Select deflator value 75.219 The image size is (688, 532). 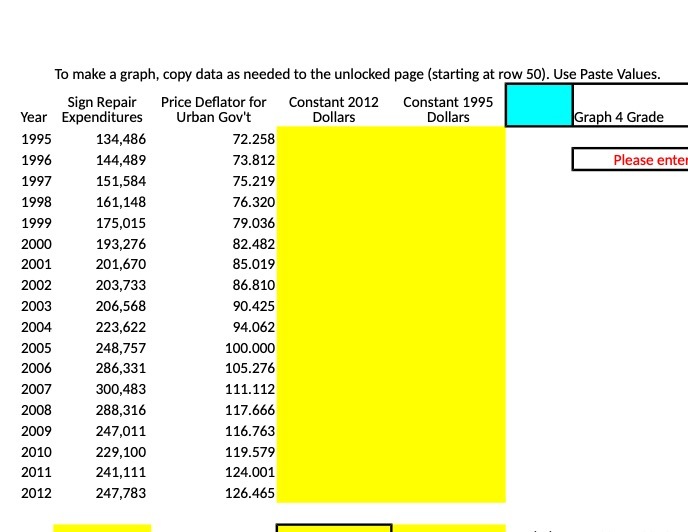click(x=254, y=181)
